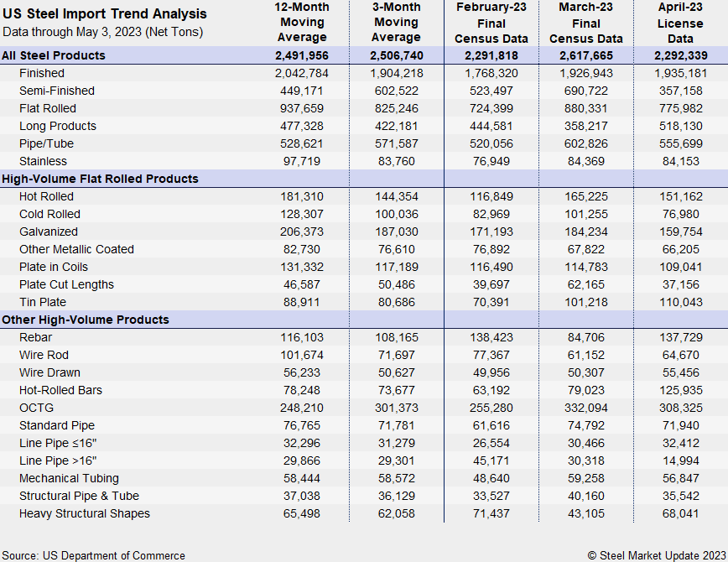
Task: Click the Steel Market Update 2023 copyright text
Action: (657, 554)
